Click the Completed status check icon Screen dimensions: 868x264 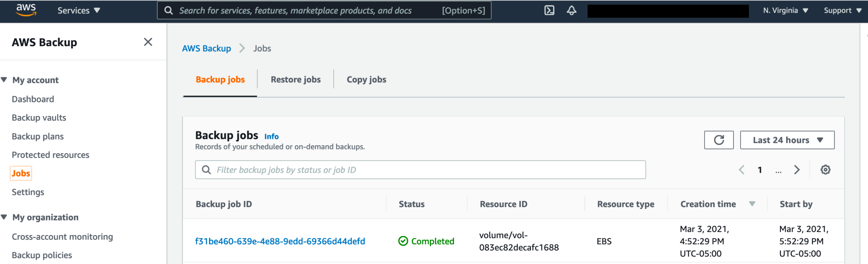click(x=403, y=241)
